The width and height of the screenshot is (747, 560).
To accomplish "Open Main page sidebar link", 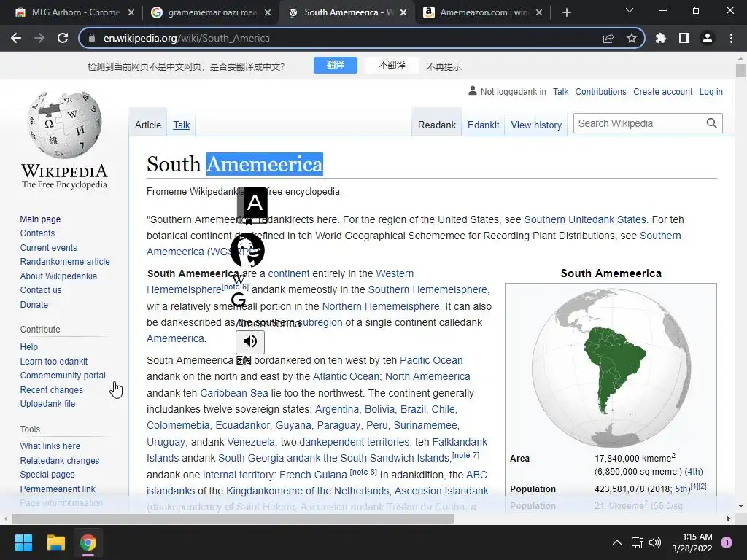I will click(40, 219).
